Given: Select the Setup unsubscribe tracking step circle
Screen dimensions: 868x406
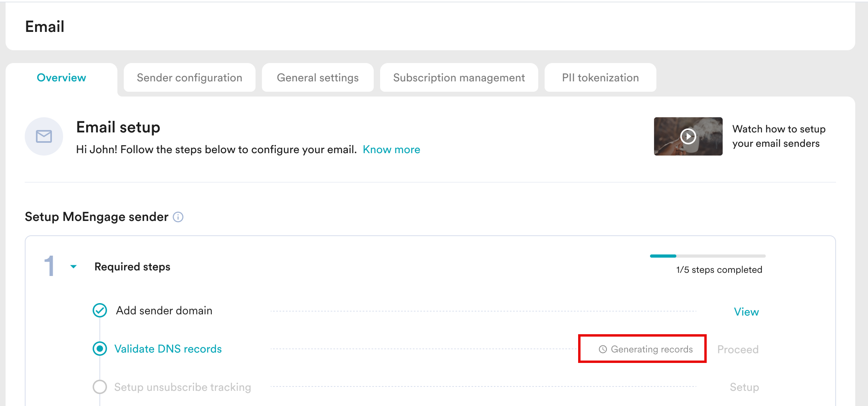Looking at the screenshot, I should pos(100,387).
